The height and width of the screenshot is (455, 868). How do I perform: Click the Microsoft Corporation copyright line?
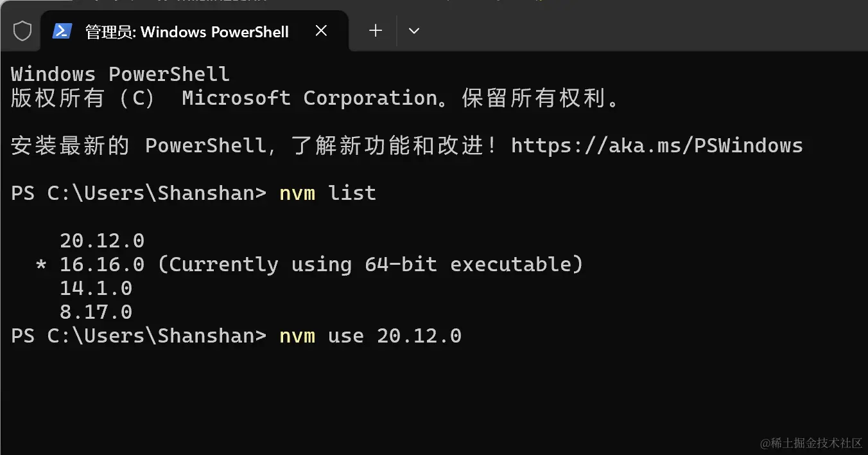315,98
